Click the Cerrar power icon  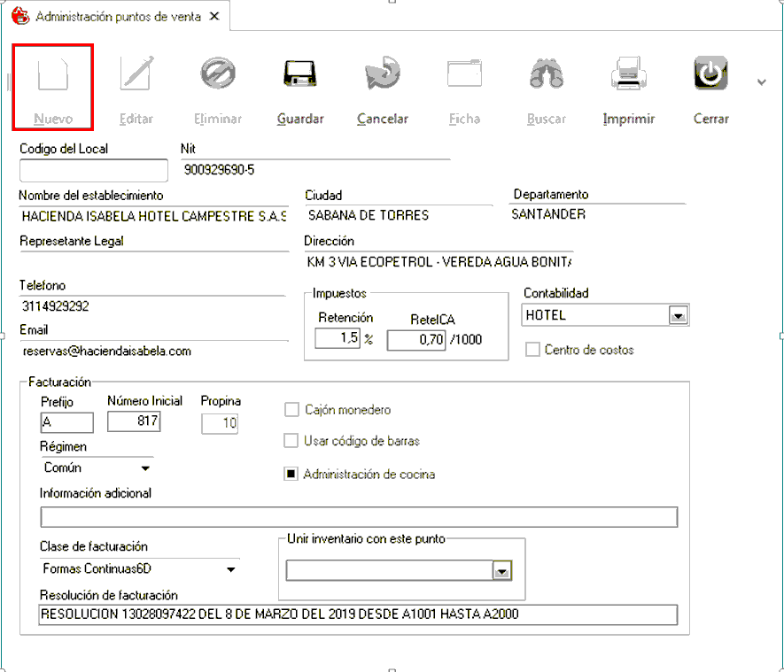pos(710,75)
